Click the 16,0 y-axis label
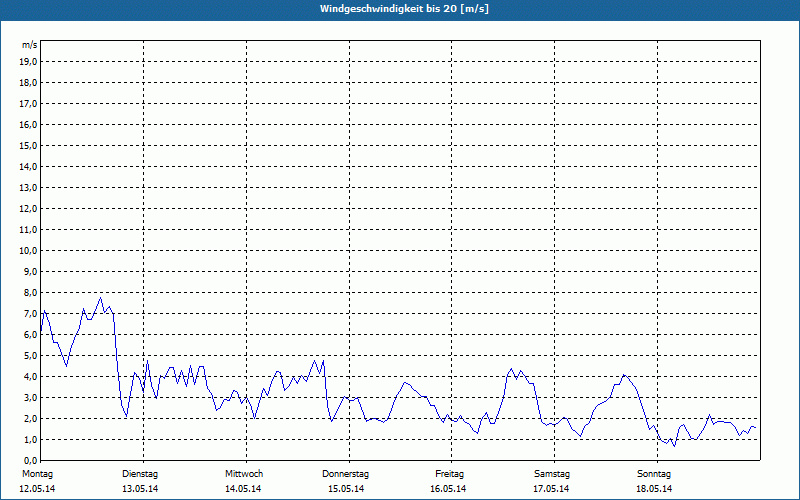Screen dimensions: 800x500 (28, 124)
